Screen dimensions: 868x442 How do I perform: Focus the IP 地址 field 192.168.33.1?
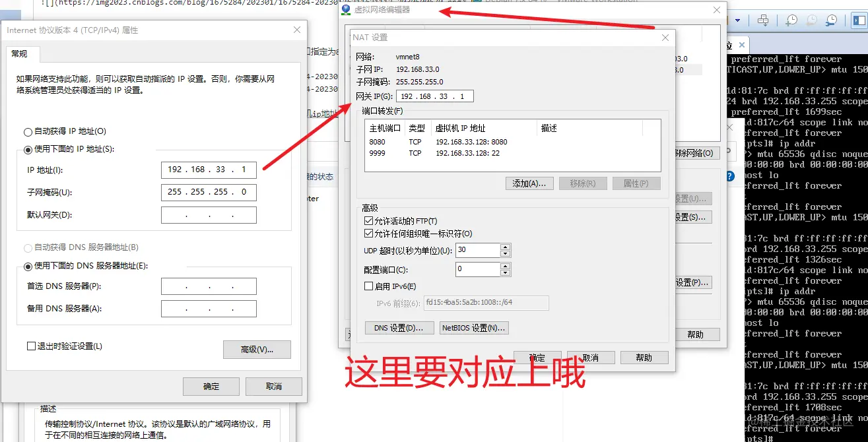(209, 170)
